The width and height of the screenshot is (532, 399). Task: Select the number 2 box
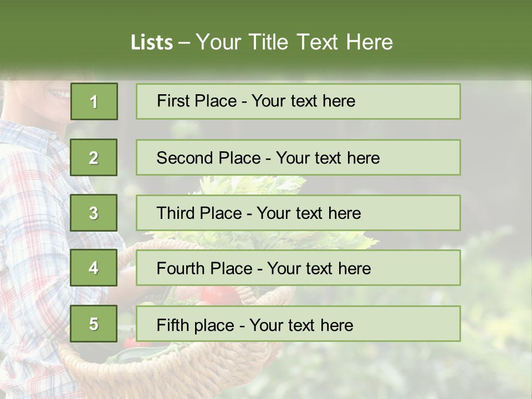coord(94,157)
